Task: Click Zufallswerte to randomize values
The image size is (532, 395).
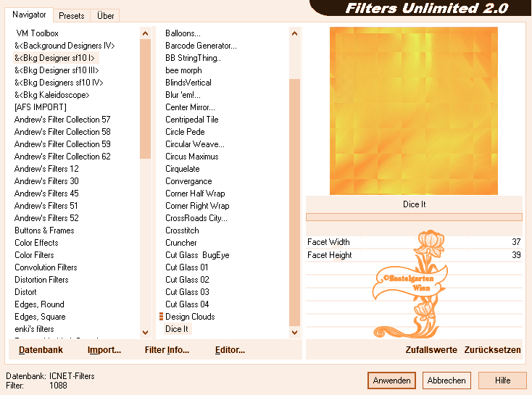Action: (x=431, y=350)
